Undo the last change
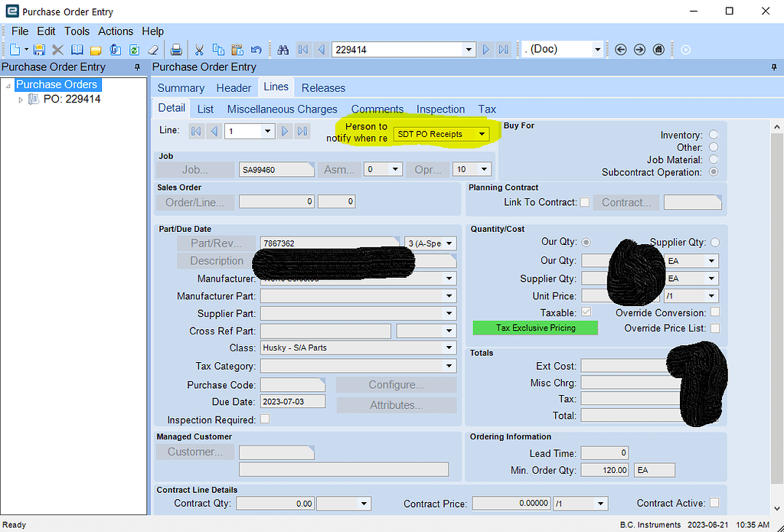Viewport: 784px width, 532px height. tap(256, 49)
